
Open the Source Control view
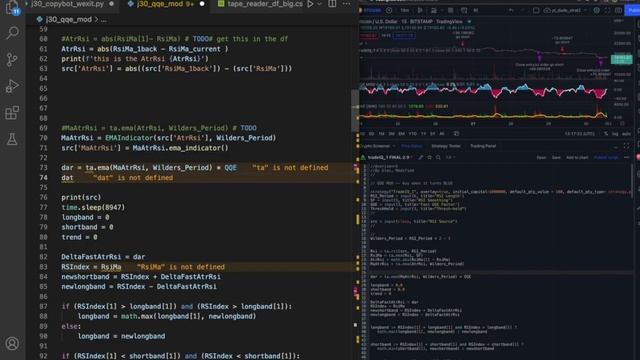[x=12, y=60]
